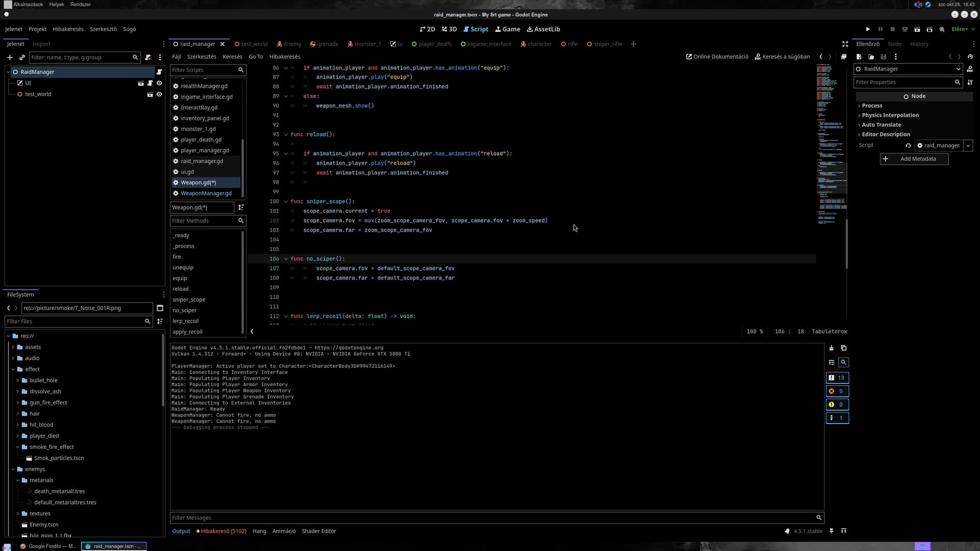Open the raid_manager script dropdown arrow
Screen dimensions: 980x551
click(x=968, y=145)
